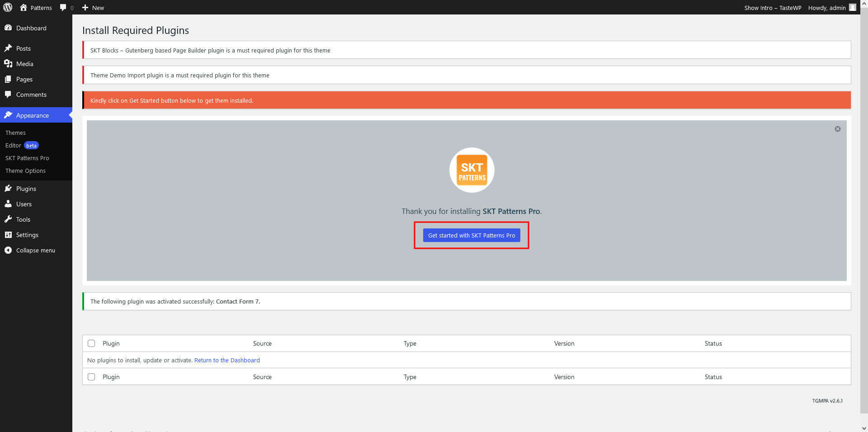The width and height of the screenshot is (868, 432).
Task: Click the Posts pin icon
Action: [8, 48]
